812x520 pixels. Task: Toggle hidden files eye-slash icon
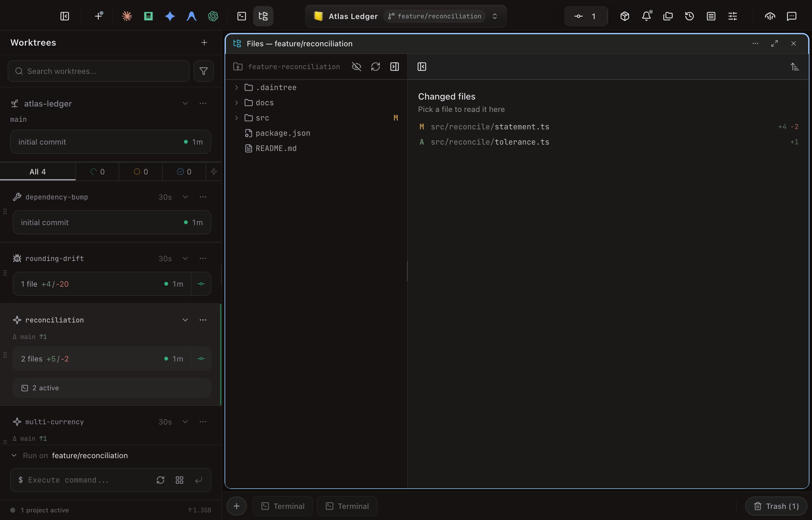[x=356, y=67]
